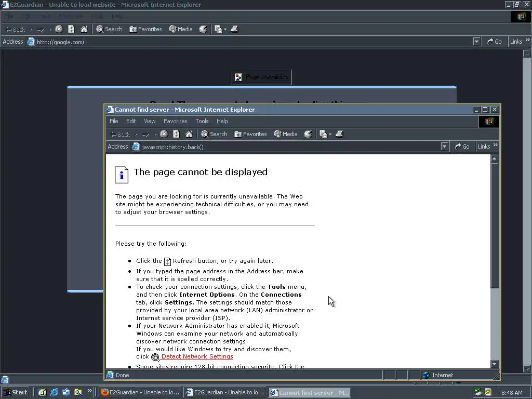The height and width of the screenshot is (399, 532).
Task: Click network connection icon in system tray
Action: pos(478,392)
